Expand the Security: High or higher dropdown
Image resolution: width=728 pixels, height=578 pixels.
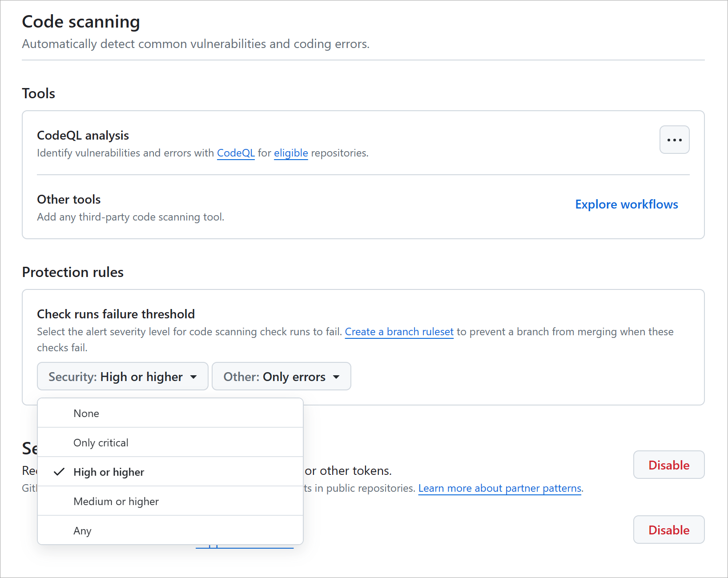(x=122, y=377)
